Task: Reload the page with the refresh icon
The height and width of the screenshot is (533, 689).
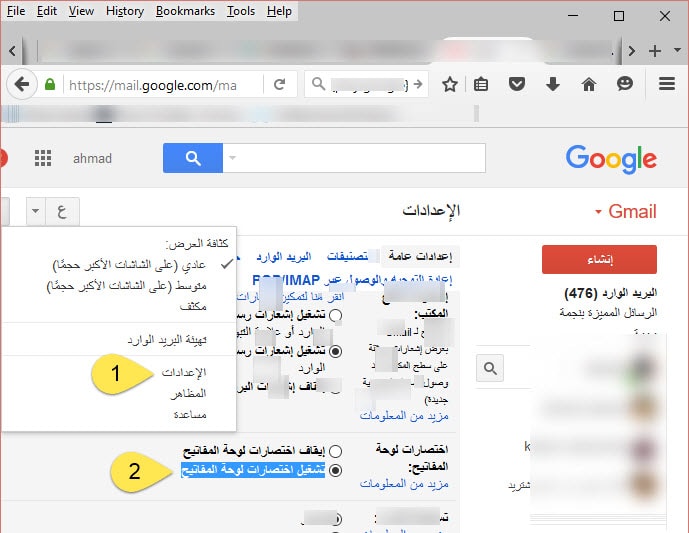Action: pyautogui.click(x=280, y=85)
